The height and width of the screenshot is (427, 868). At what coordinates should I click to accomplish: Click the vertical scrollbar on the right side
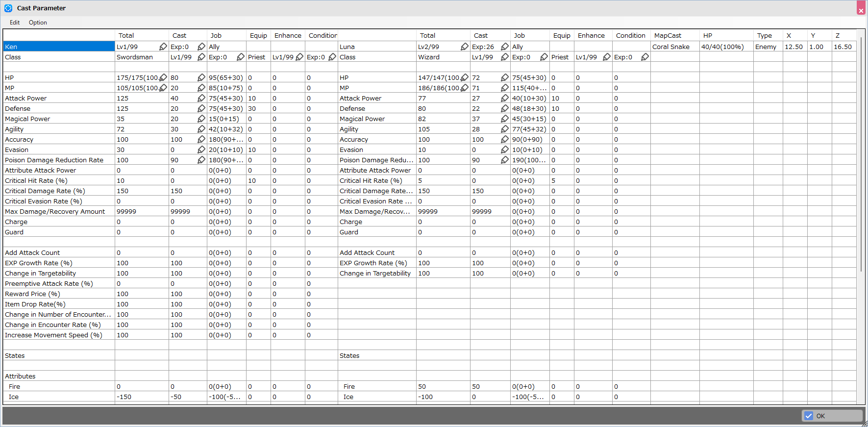pyautogui.click(x=861, y=147)
